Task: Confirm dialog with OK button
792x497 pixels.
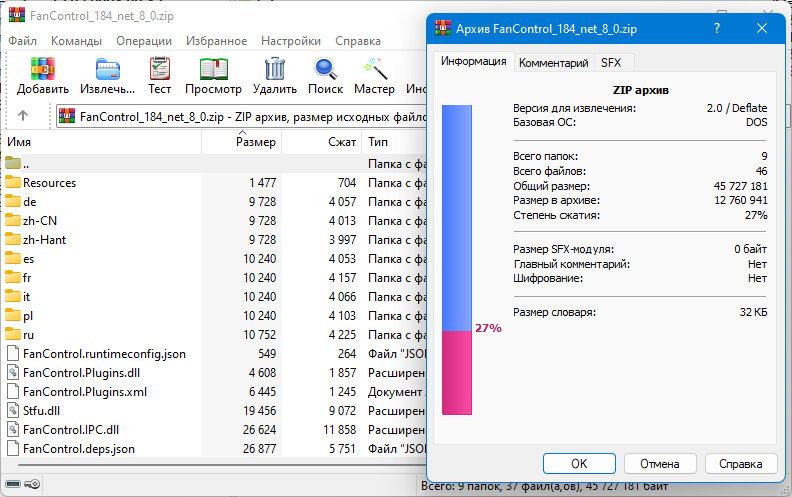Action: coord(579,464)
